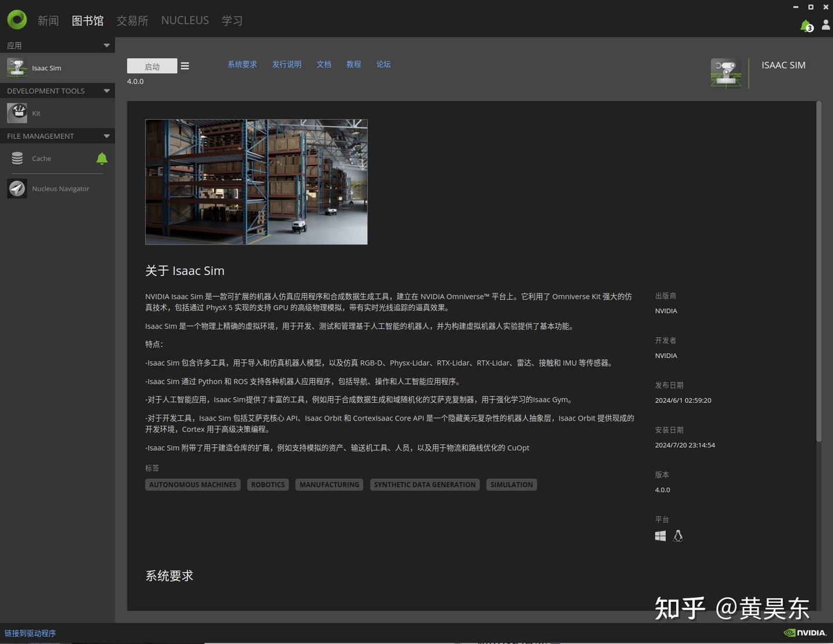Open the NUCLEUS tab
Image resolution: width=833 pixels, height=644 pixels.
[185, 20]
